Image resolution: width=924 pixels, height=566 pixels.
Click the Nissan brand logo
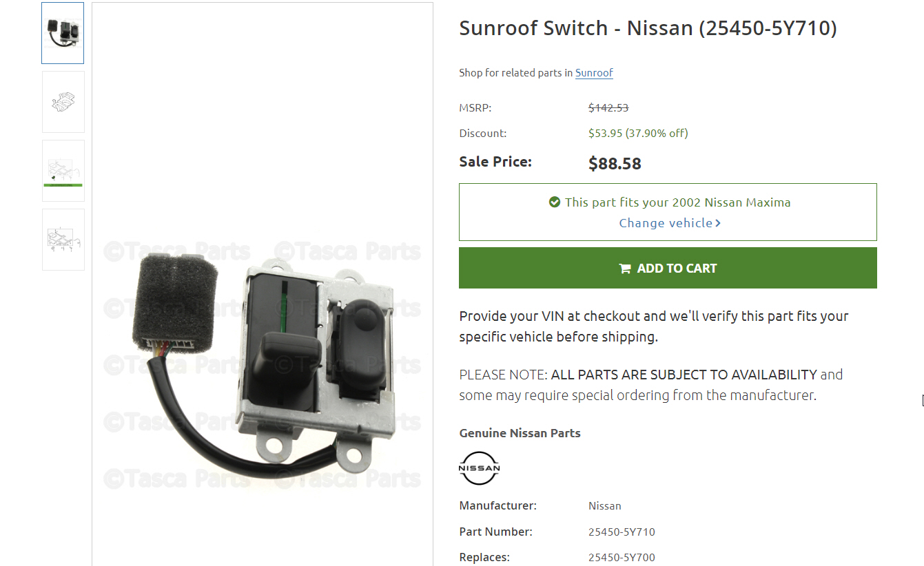[479, 468]
